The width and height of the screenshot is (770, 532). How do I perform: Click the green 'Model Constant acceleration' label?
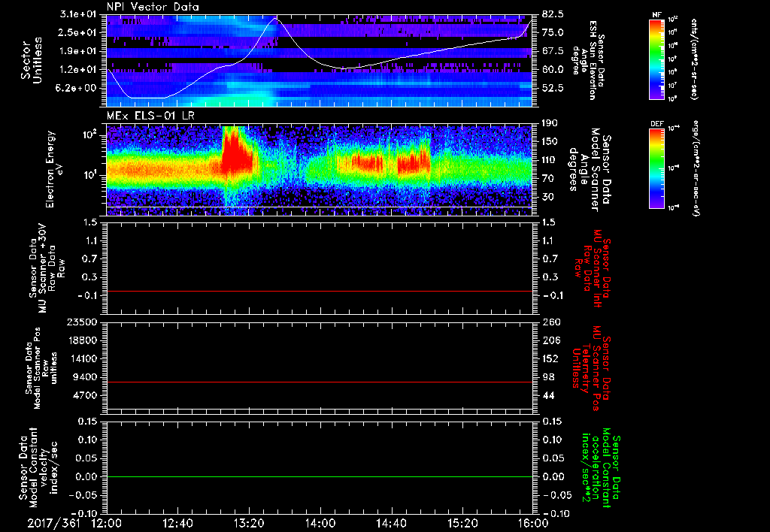[601, 467]
